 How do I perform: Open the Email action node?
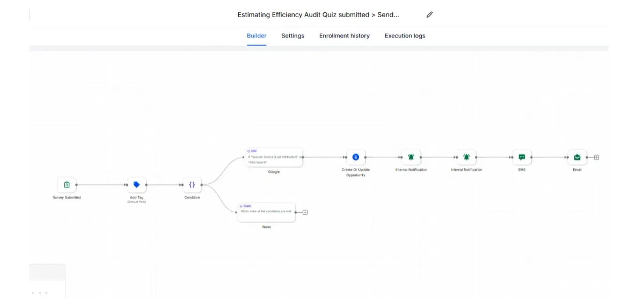(577, 158)
